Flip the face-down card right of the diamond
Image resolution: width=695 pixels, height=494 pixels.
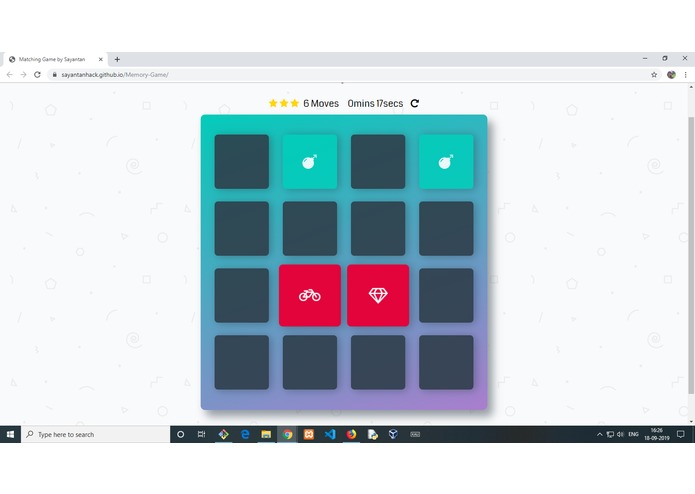click(446, 296)
